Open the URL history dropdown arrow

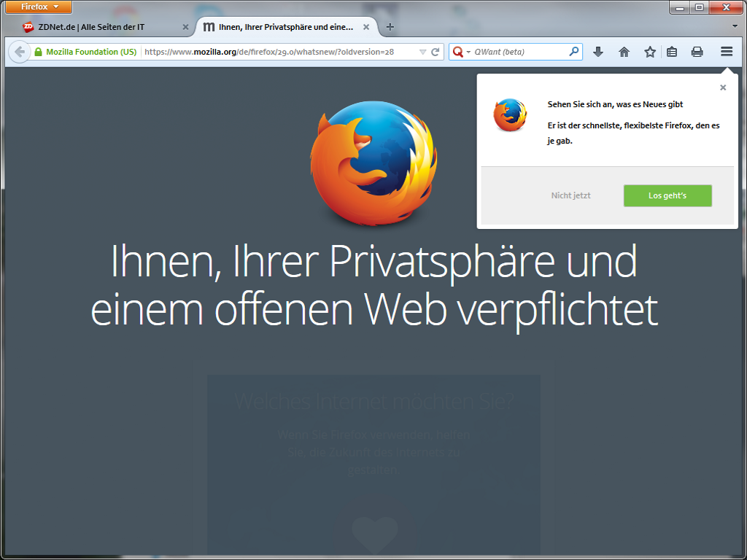click(422, 52)
